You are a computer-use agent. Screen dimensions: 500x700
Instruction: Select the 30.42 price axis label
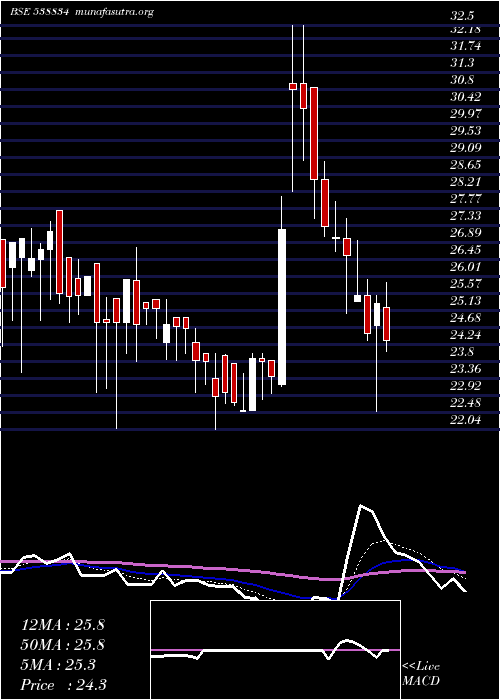[x=465, y=97]
